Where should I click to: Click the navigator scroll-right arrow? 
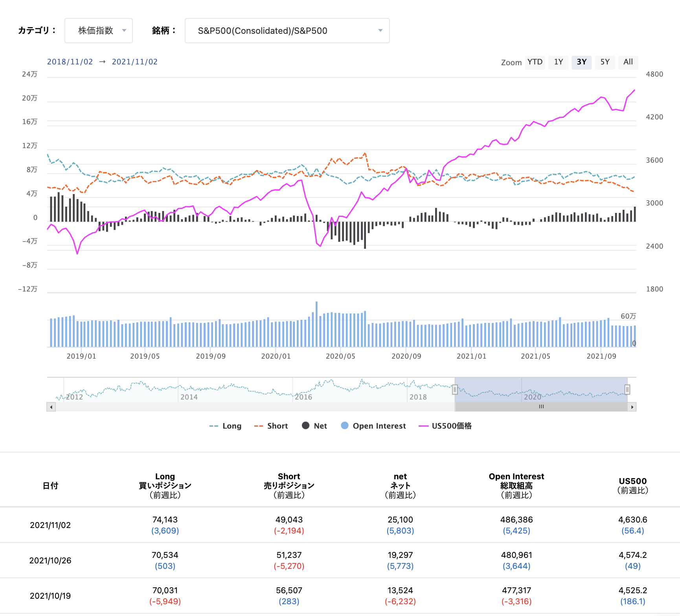[632, 407]
